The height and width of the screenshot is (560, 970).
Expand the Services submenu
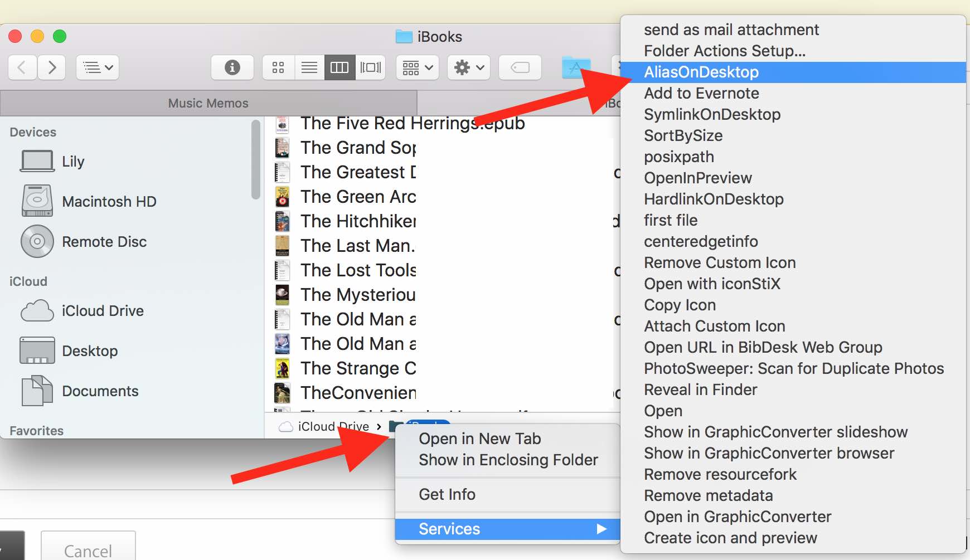[507, 529]
